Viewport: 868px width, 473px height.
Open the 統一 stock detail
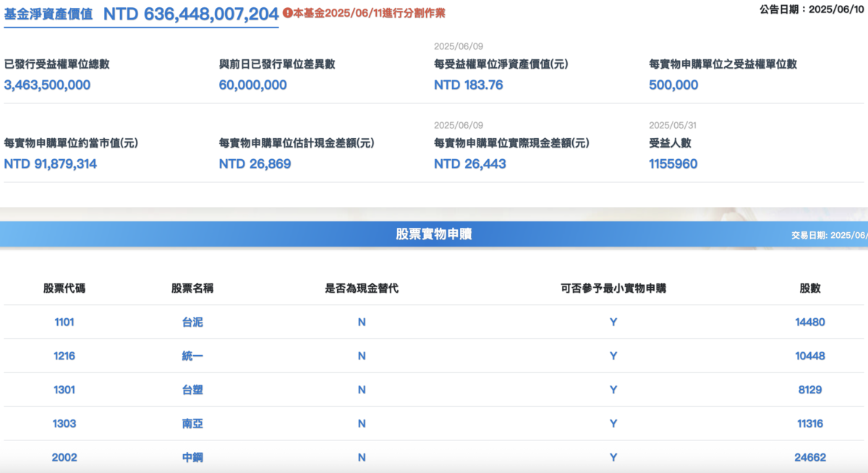click(x=192, y=356)
